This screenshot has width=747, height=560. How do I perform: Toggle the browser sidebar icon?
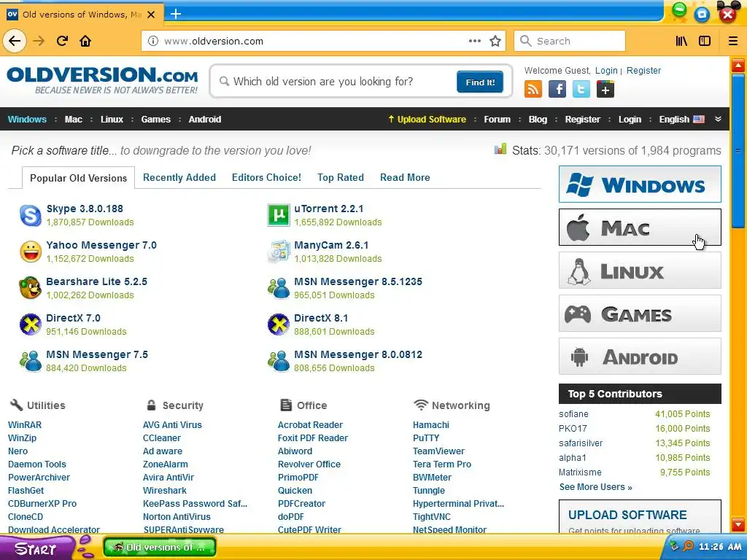coord(705,41)
